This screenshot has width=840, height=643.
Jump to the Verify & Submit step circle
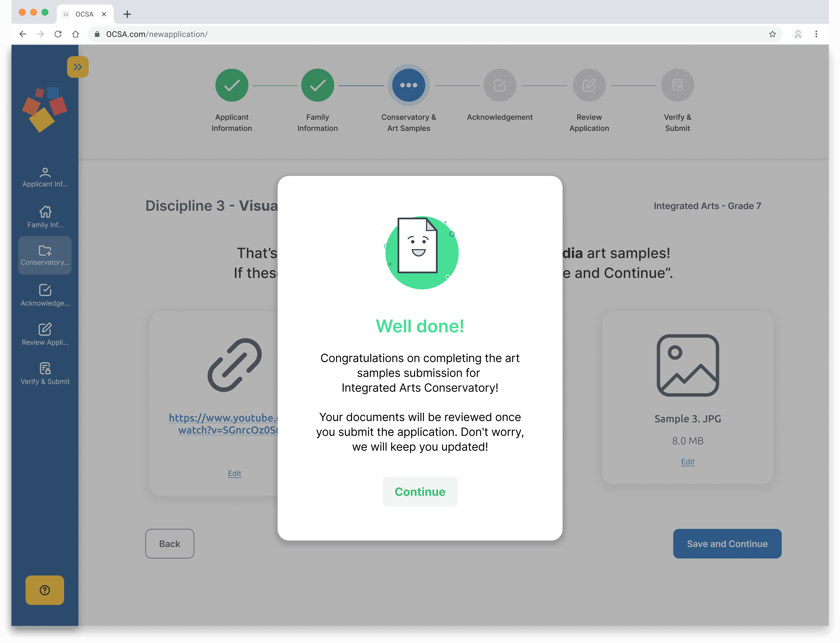click(x=678, y=85)
